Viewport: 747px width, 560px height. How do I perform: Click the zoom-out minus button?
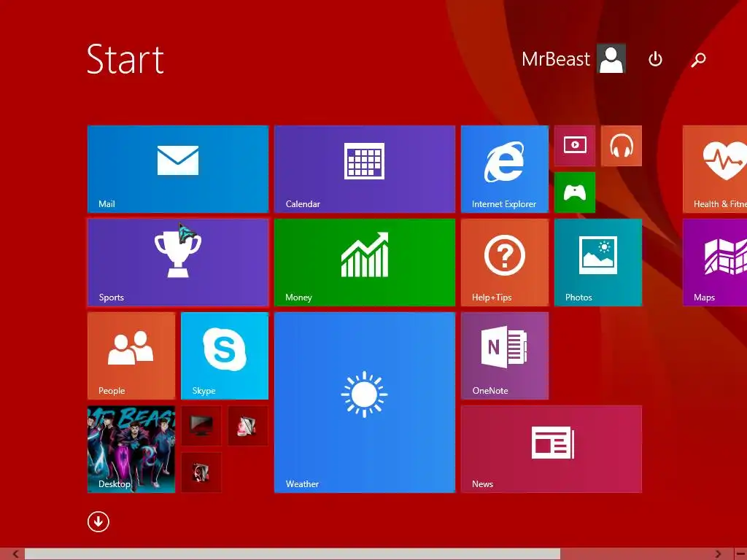pos(740,554)
